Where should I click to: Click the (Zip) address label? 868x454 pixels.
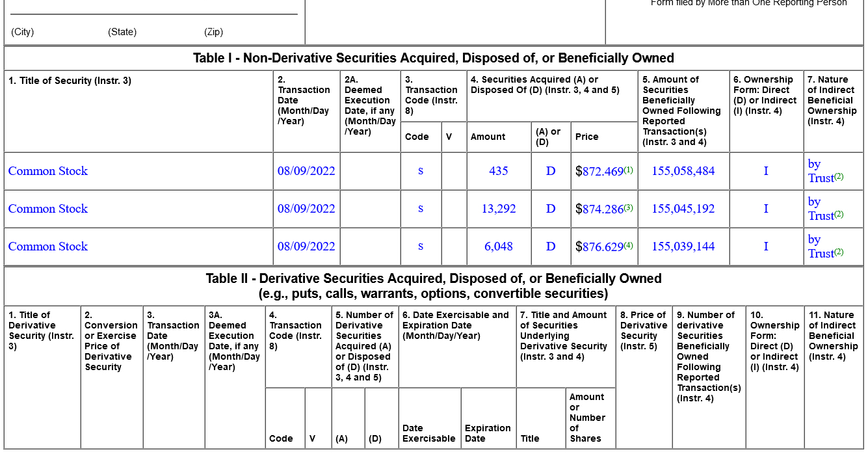213,32
